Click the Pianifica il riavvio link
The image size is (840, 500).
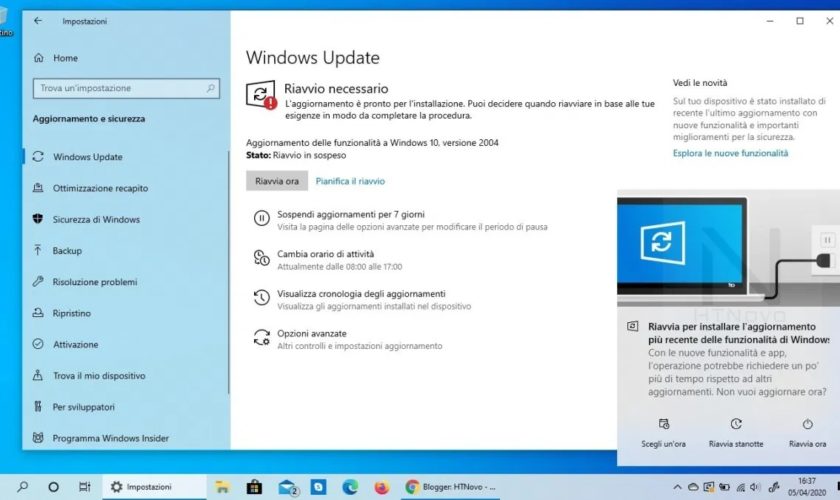pos(350,181)
